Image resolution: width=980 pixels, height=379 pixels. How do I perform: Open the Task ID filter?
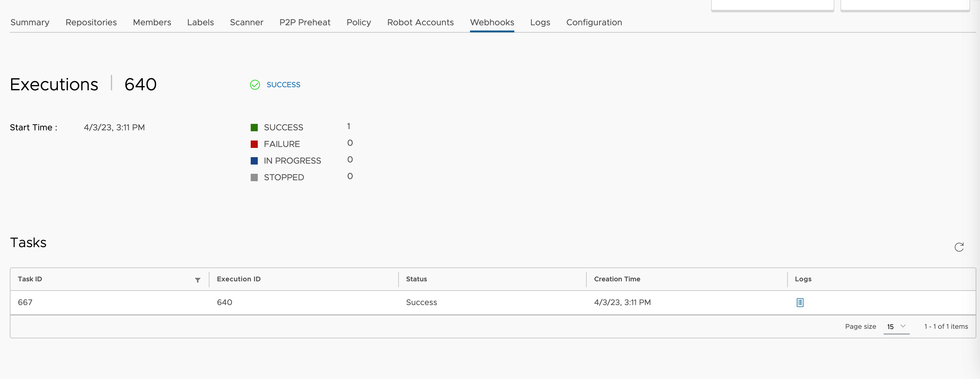[197, 280]
